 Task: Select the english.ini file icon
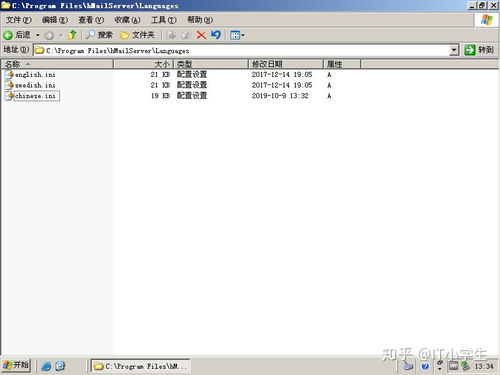(x=9, y=74)
